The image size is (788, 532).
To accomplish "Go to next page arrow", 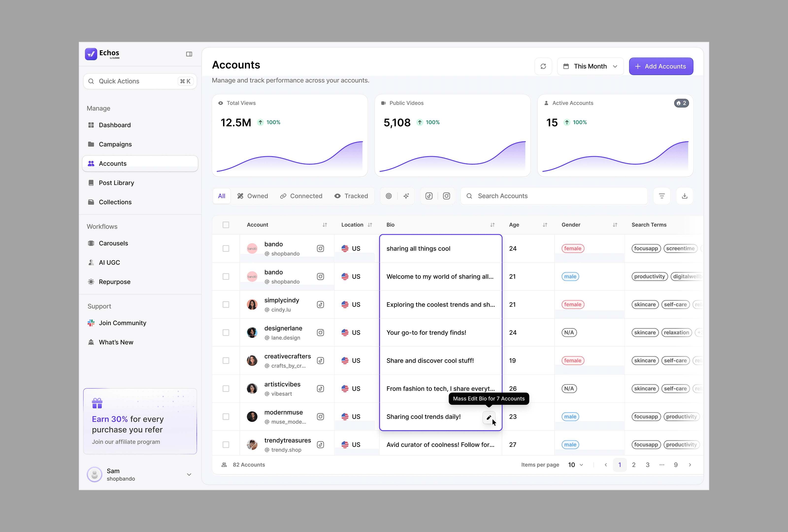I will coord(690,465).
